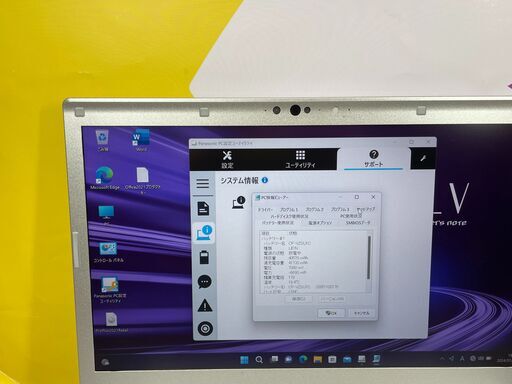Click the wrench icon at top-right black panel
This screenshot has height=384, width=512.
pyautogui.click(x=423, y=158)
